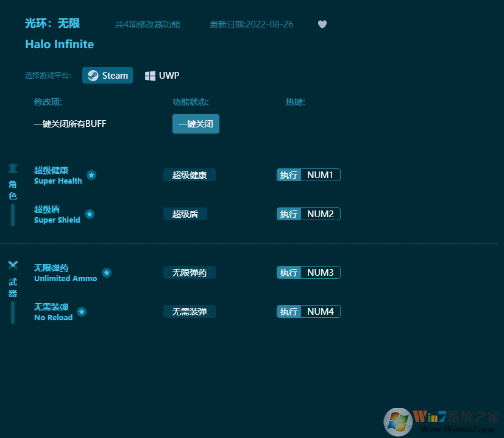Click the star icon beside Super Shield
Viewport: 504px width, 438px height.
(x=89, y=214)
